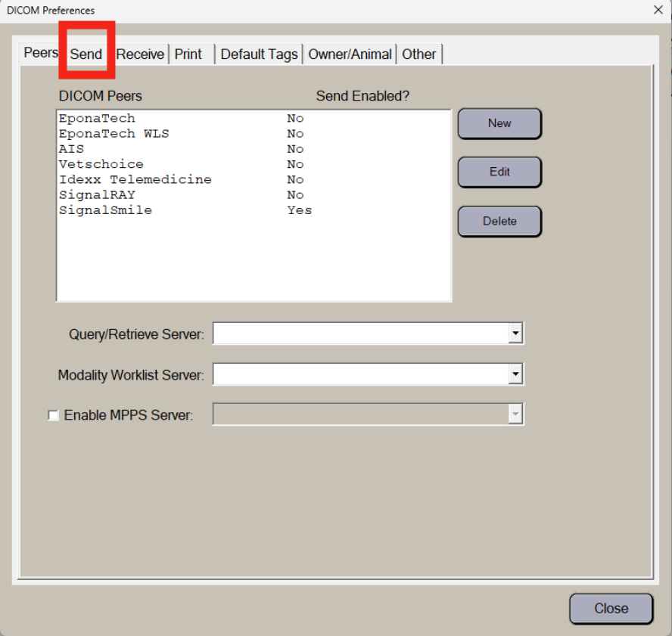Screen dimensions: 672x636
Task: Select the AIS peer row
Action: point(254,149)
